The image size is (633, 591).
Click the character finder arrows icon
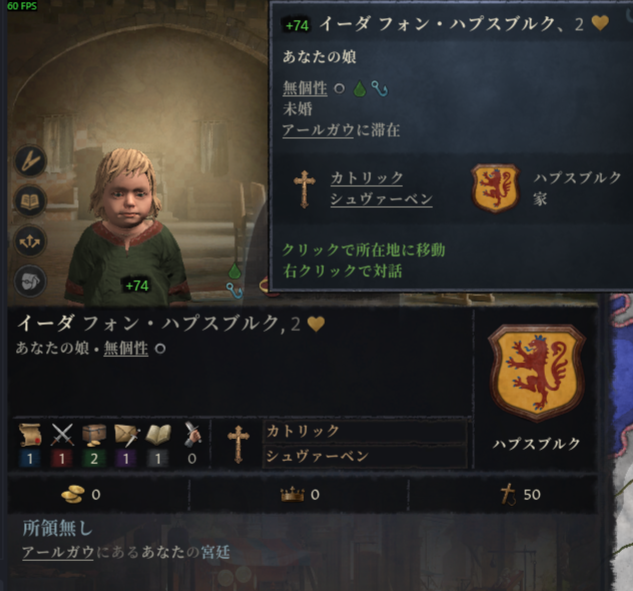point(30,241)
